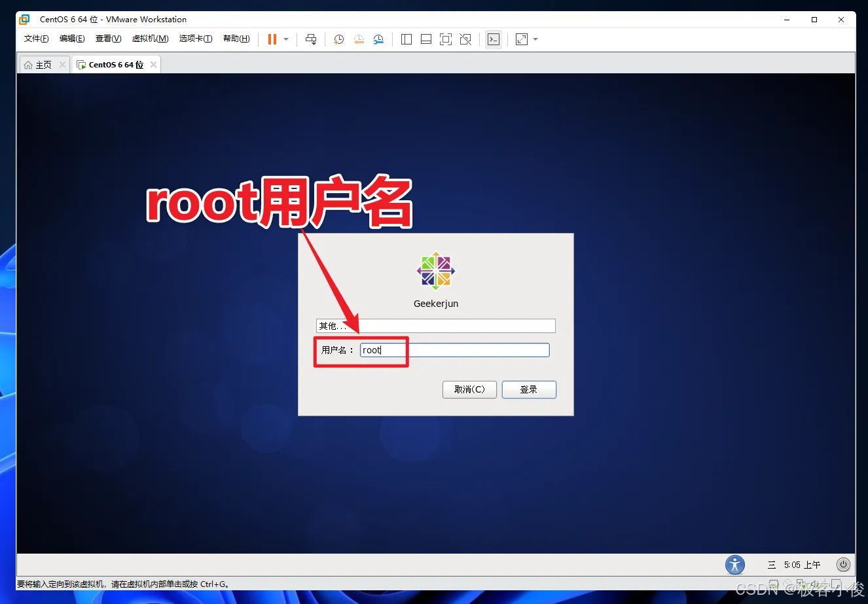Open the 虚拟机(M) menu
The image size is (868, 604).
[150, 39]
